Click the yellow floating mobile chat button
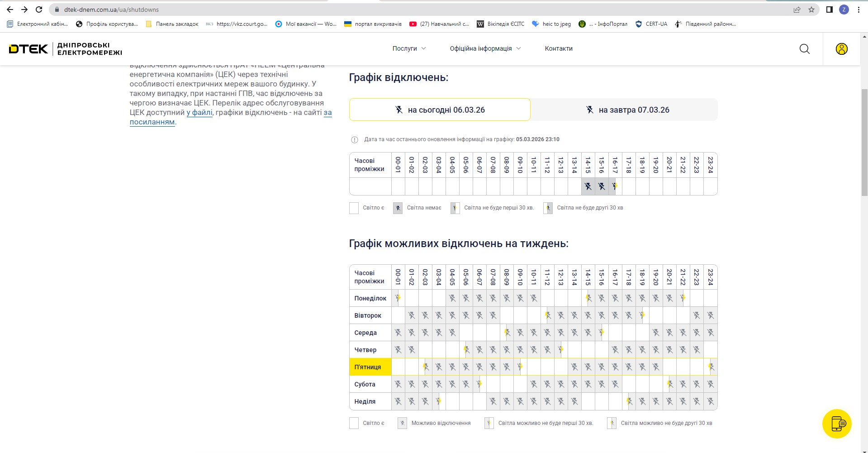 (x=837, y=424)
